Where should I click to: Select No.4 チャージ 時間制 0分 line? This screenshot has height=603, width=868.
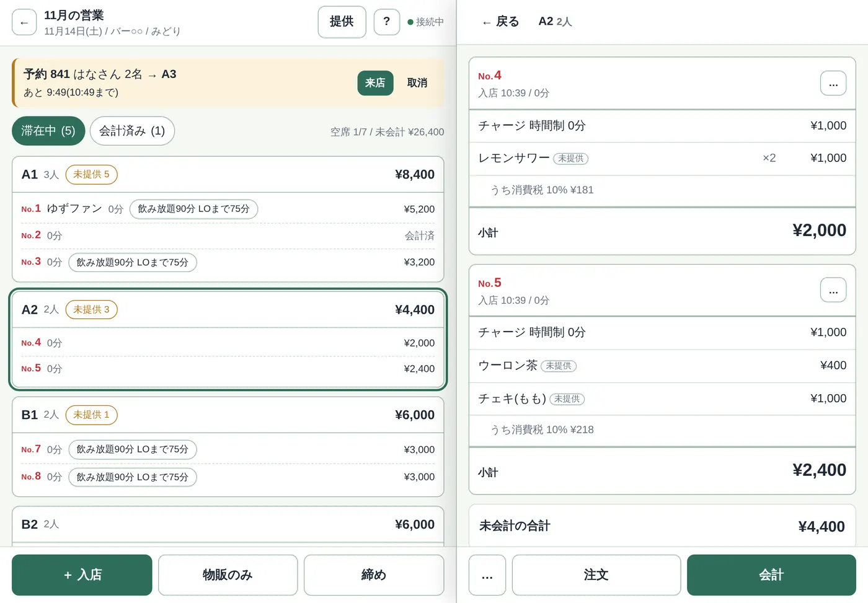(662, 126)
